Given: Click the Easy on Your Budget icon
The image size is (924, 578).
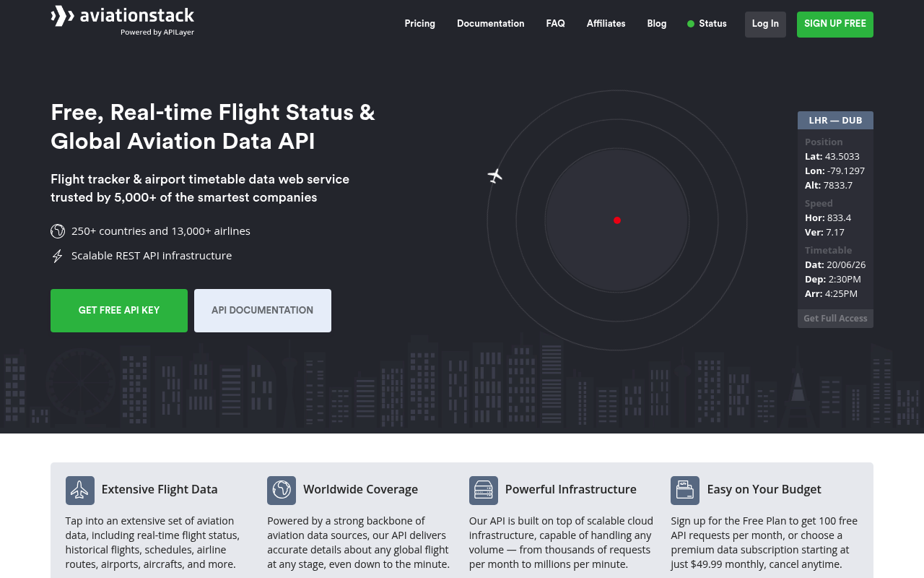Looking at the screenshot, I should pos(685,491).
